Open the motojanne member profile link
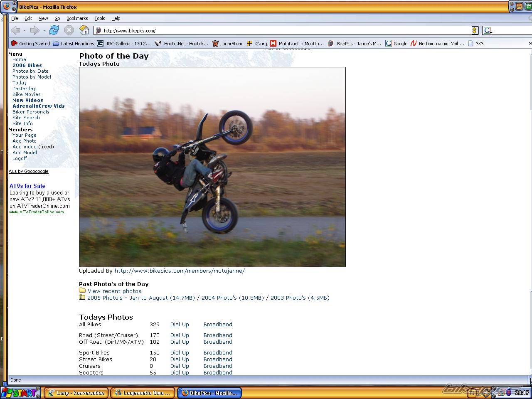This screenshot has height=399, width=532. pyautogui.click(x=180, y=271)
